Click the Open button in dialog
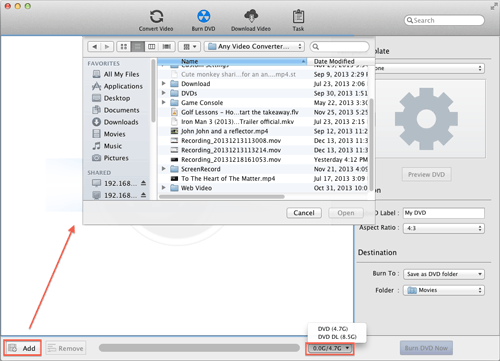 (346, 213)
